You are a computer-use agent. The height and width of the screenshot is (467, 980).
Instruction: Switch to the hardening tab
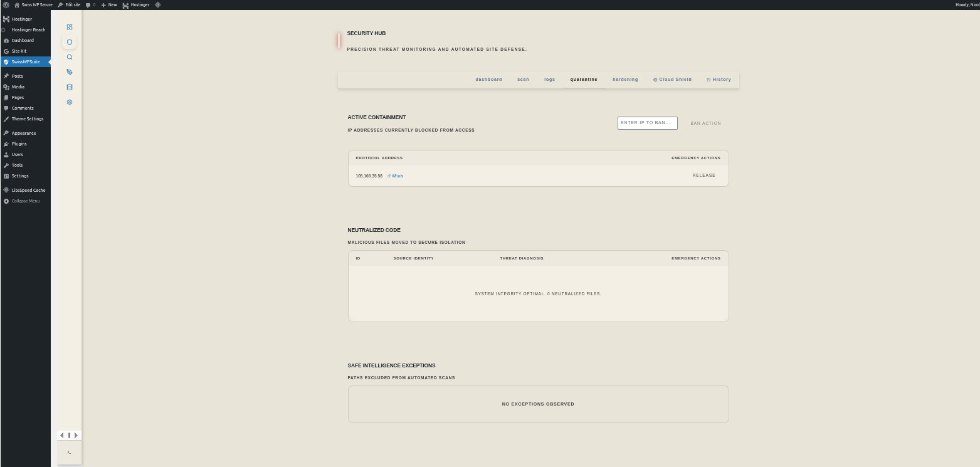[625, 80]
